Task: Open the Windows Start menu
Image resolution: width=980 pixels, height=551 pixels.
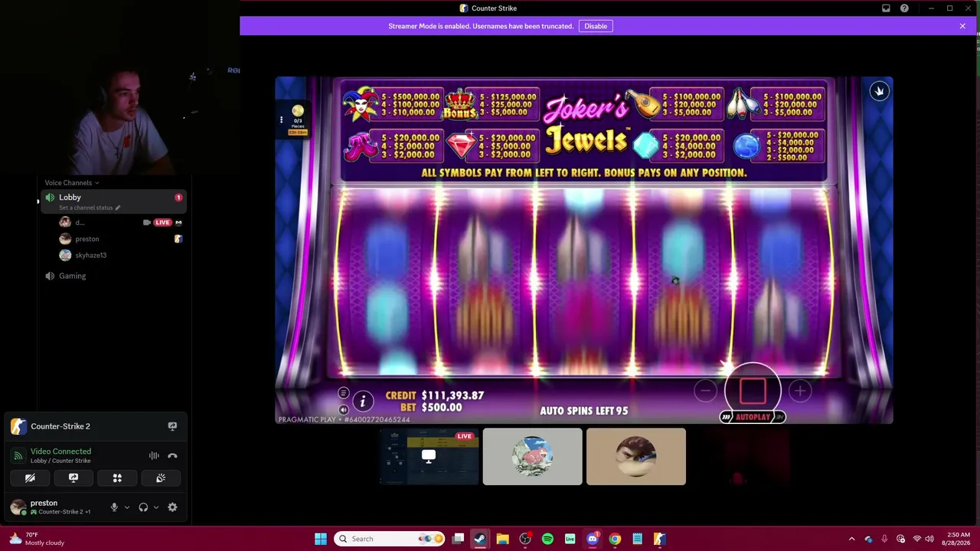Action: coord(321,539)
